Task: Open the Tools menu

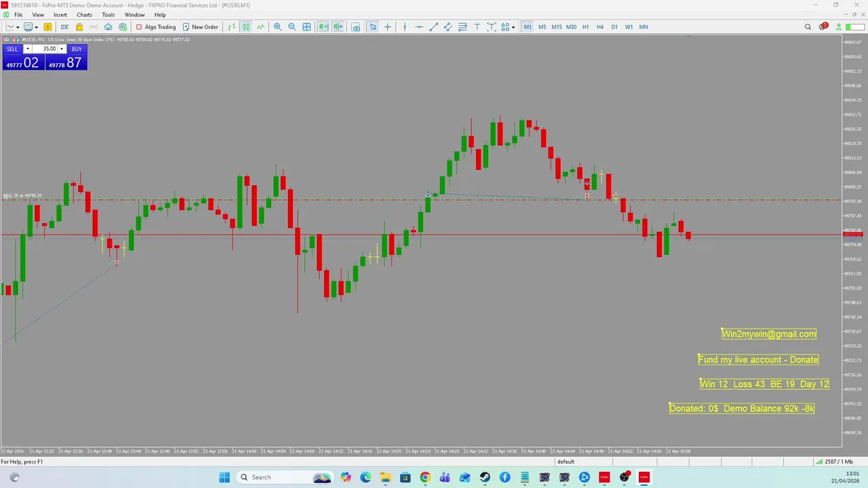Action: pyautogui.click(x=108, y=15)
